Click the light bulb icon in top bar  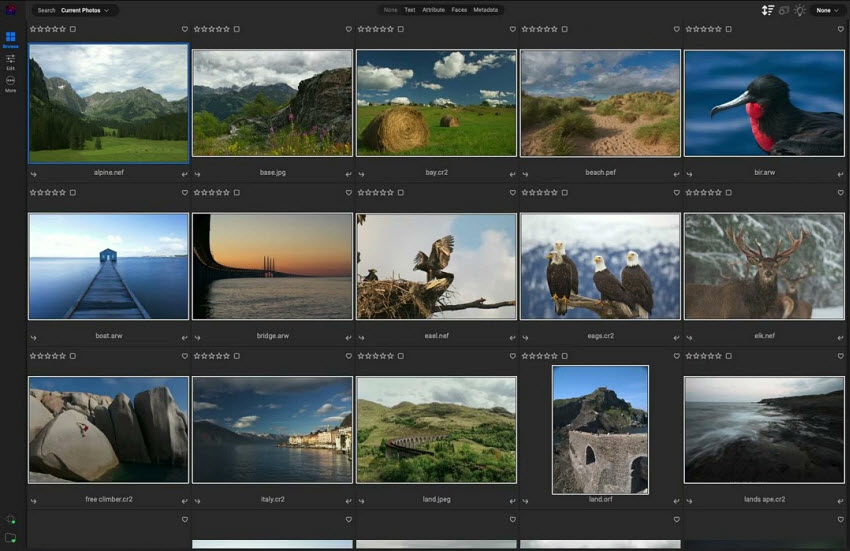click(x=800, y=10)
